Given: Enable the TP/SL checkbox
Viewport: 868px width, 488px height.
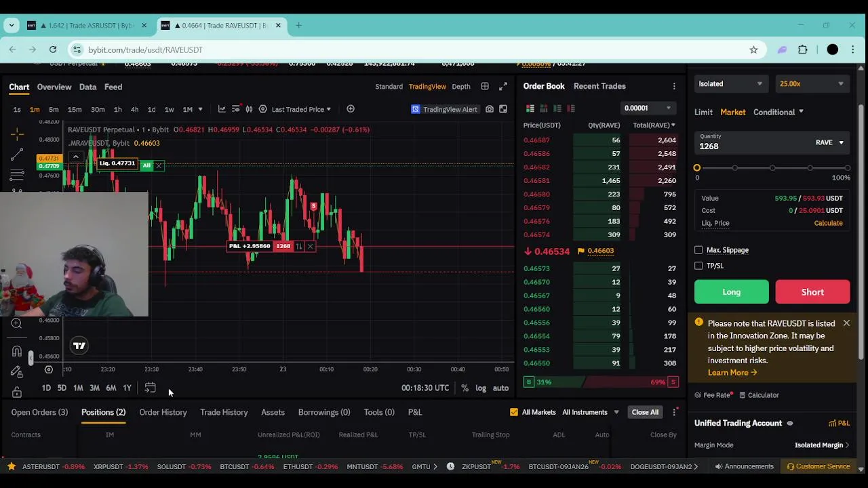Looking at the screenshot, I should click(x=698, y=266).
